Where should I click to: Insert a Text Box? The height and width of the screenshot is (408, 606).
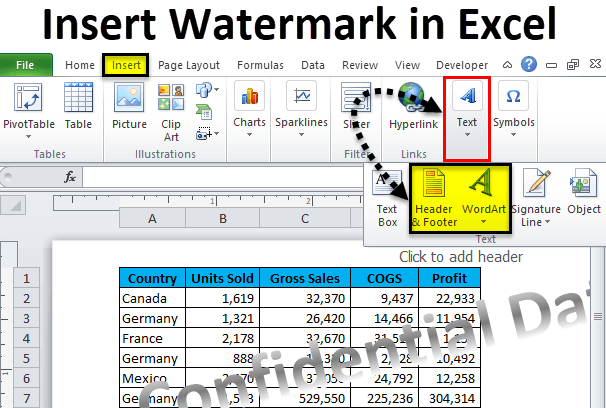387,199
